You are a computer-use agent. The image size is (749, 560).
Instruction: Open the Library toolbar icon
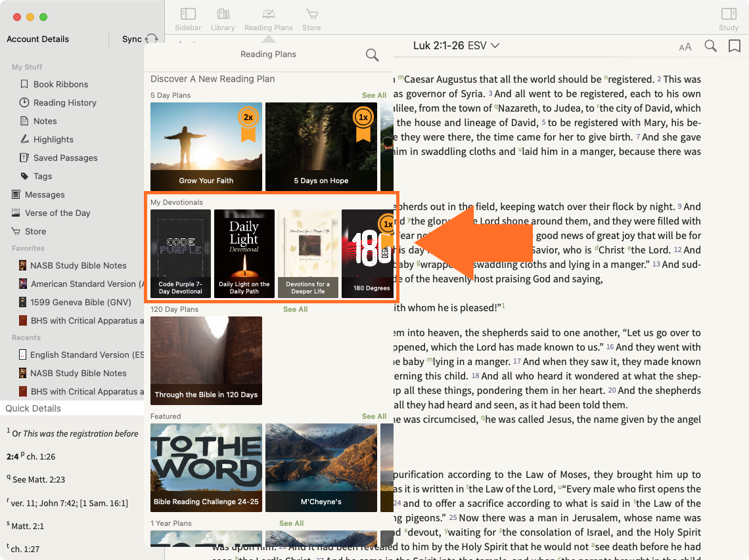[x=223, y=20]
